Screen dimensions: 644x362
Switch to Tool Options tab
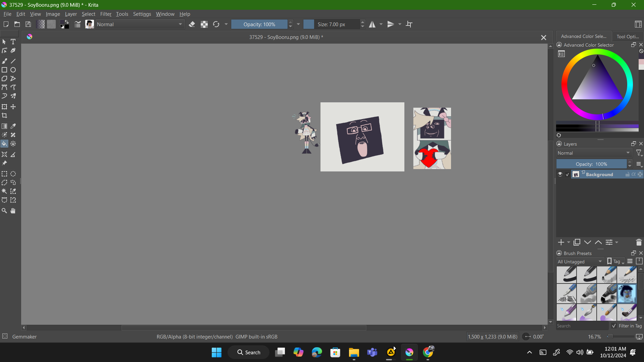pyautogui.click(x=628, y=36)
